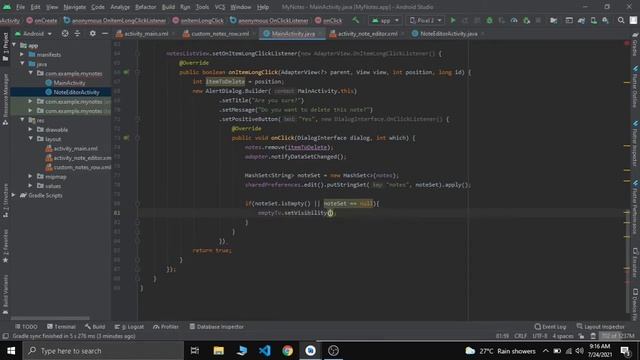The width and height of the screenshot is (640, 360).
Task: Open the Pixel 2 device dropdown
Action: click(425, 20)
